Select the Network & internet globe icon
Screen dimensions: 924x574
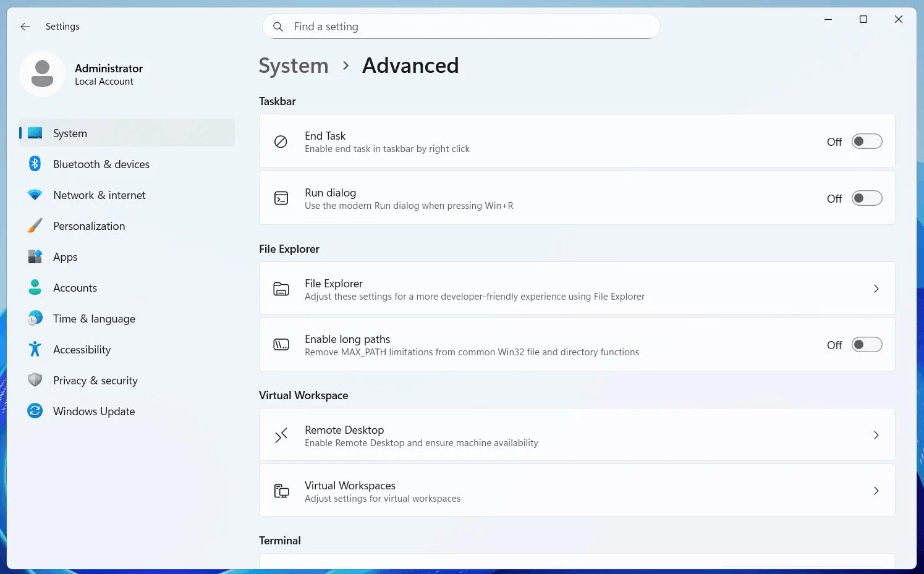click(35, 195)
